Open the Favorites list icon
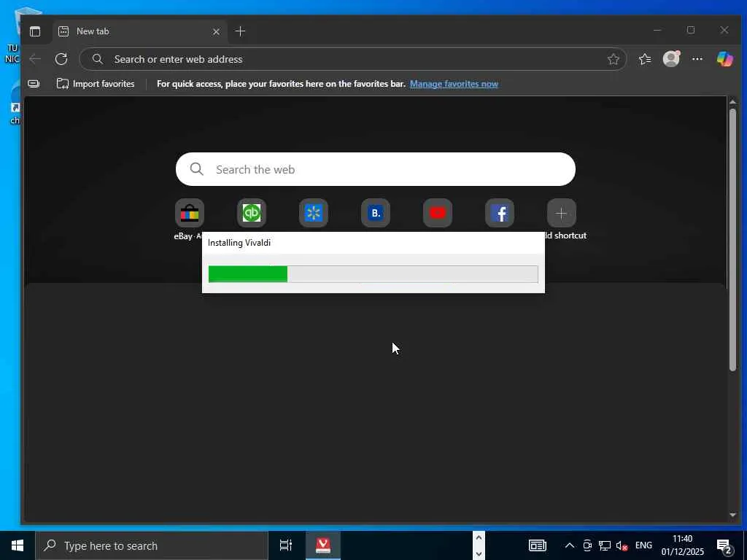 click(645, 59)
